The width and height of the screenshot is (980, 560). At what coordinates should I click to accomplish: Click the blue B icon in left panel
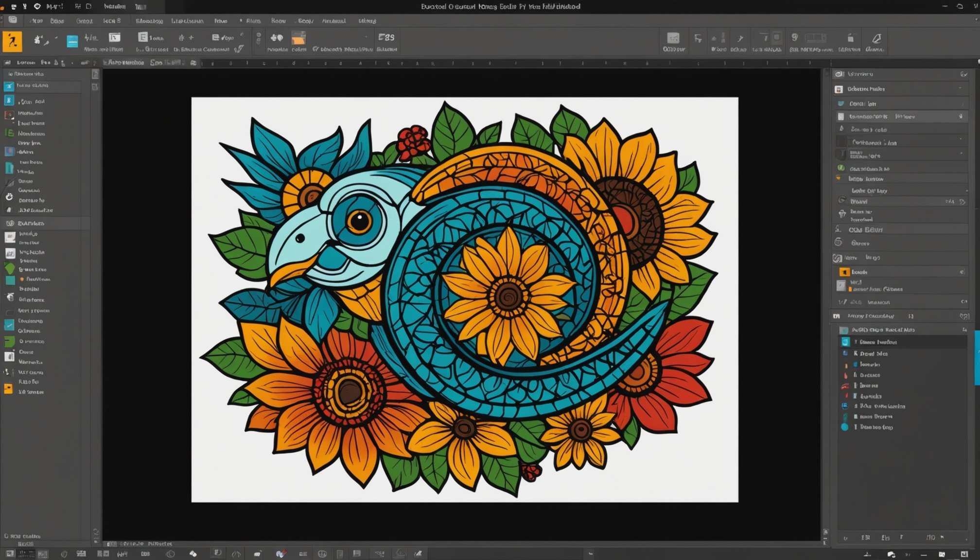(x=9, y=100)
